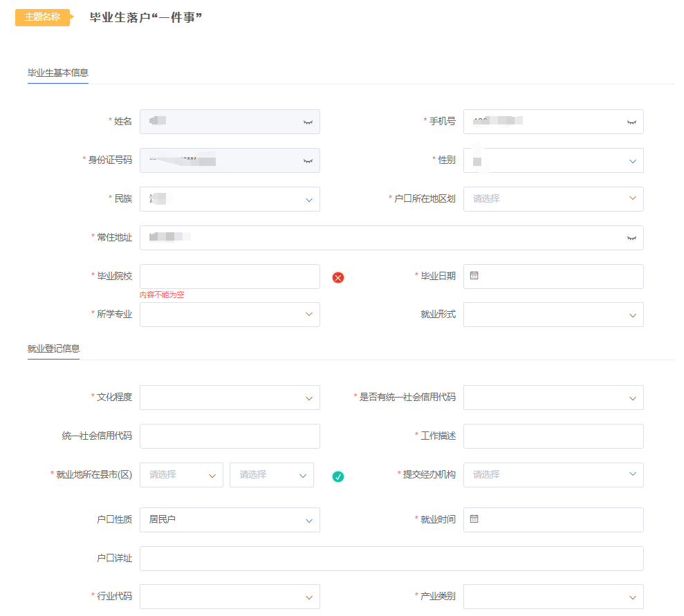
Task: Change 户口性质 from 居民户
Action: (x=230, y=520)
